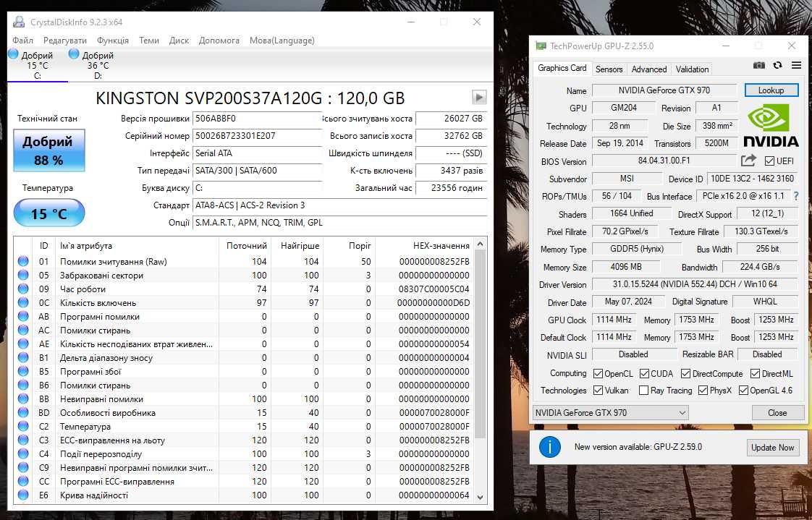Click the Добрий 88 % health status button
Image resolution: width=812 pixels, height=520 pixels.
tap(49, 150)
